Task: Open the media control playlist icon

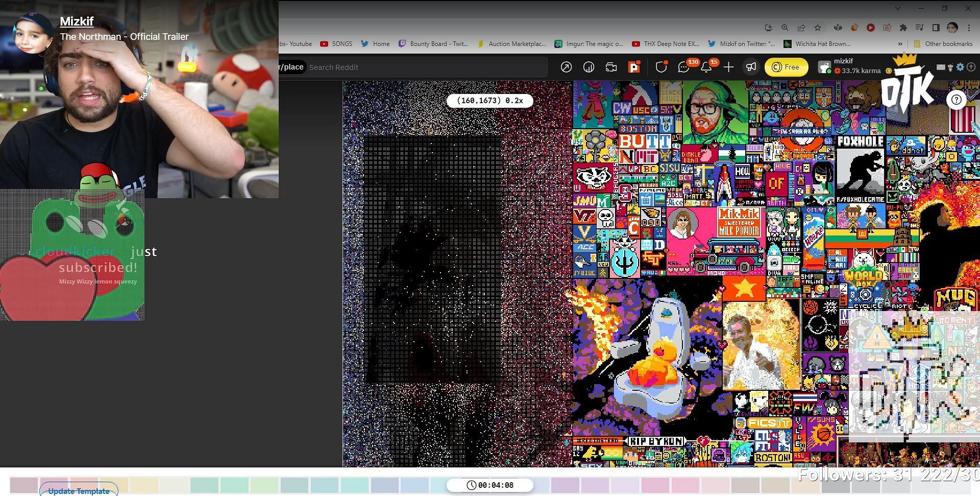Action: (919, 28)
